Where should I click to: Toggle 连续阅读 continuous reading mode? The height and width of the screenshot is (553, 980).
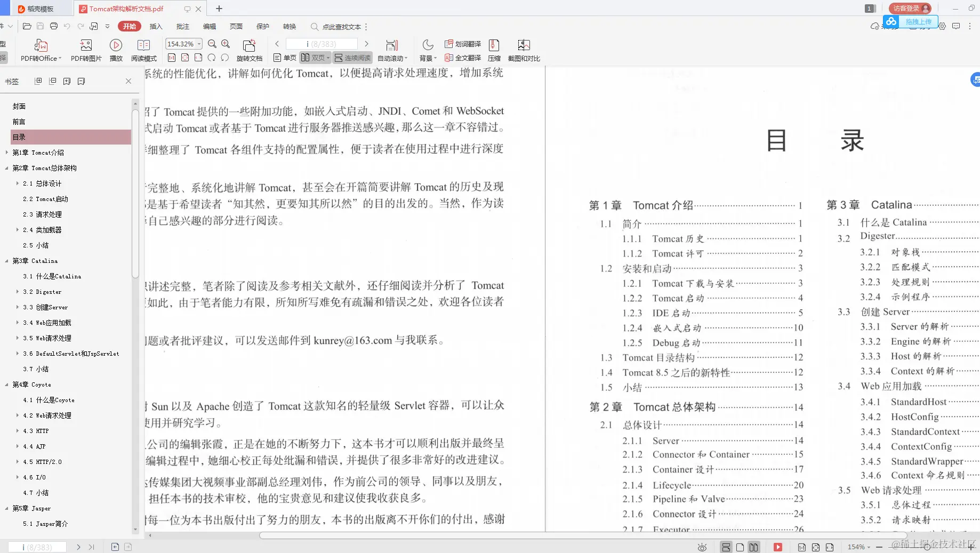pyautogui.click(x=352, y=58)
